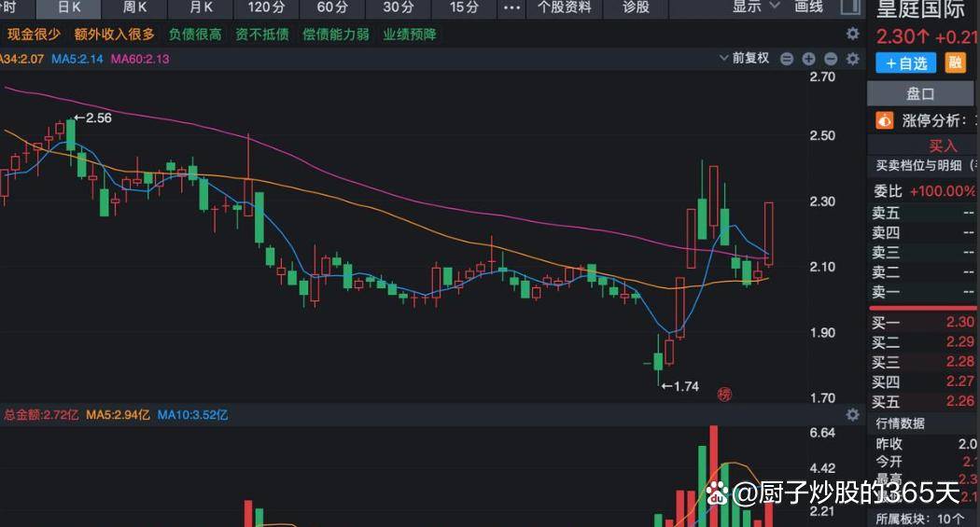Open the 显示 display dropdown
Image resolution: width=980 pixels, height=527 pixels.
[754, 7]
